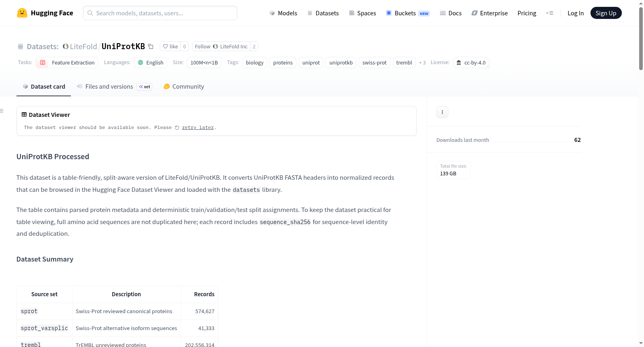Click the 574,627 records value
The image size is (644, 347).
pos(205,311)
